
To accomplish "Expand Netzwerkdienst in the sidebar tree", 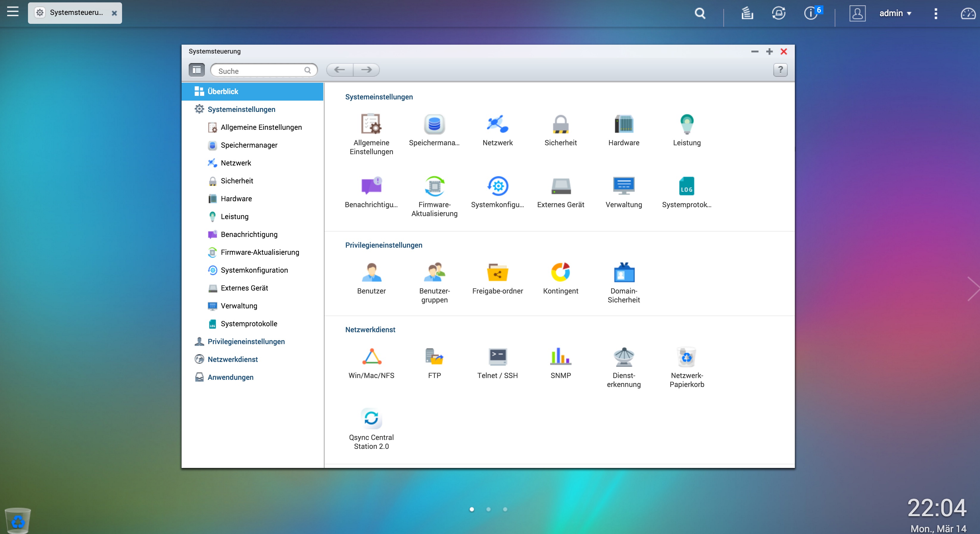I will 232,360.
